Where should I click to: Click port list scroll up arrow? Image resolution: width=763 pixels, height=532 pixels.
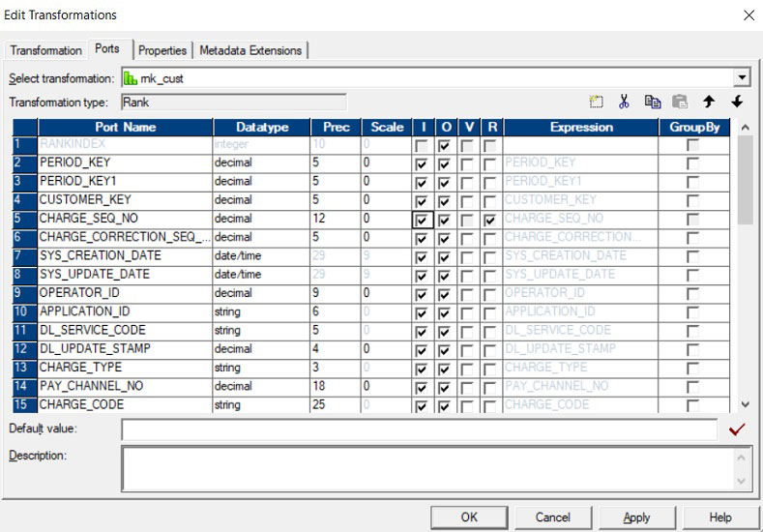[x=745, y=128]
